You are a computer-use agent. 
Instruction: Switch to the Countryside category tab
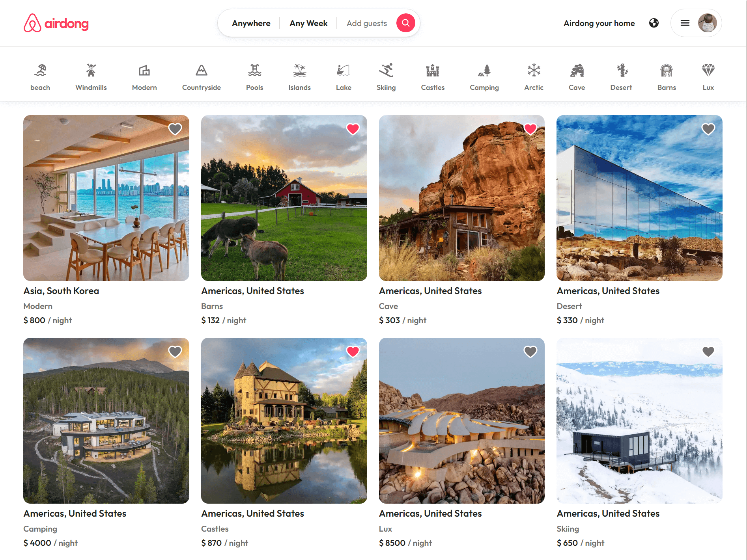coord(201,77)
